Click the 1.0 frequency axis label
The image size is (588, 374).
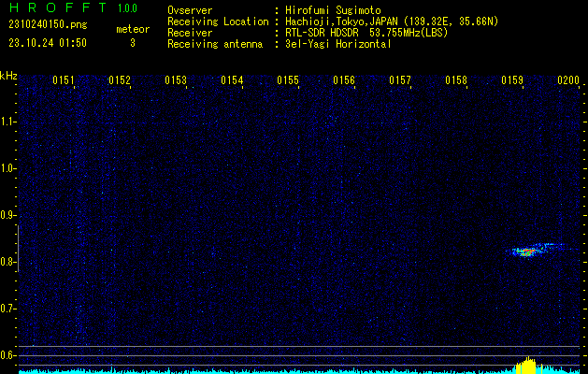8,168
